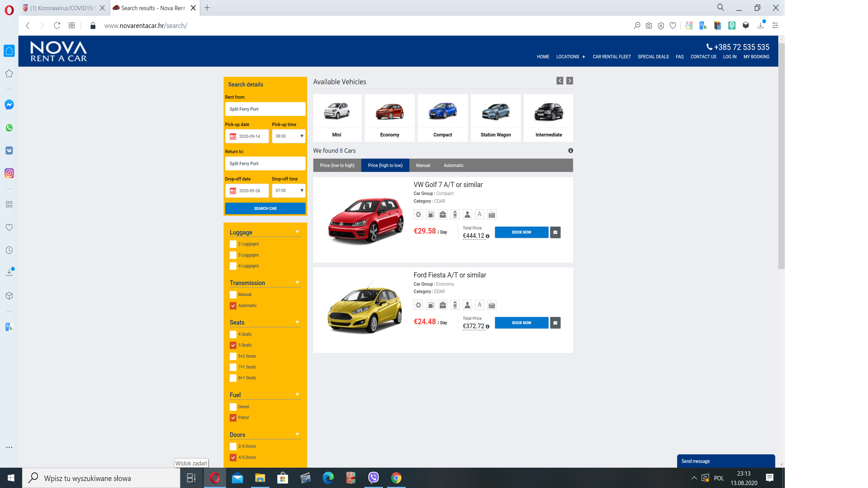Book the Ford Fiesta with Book Now

click(x=521, y=323)
